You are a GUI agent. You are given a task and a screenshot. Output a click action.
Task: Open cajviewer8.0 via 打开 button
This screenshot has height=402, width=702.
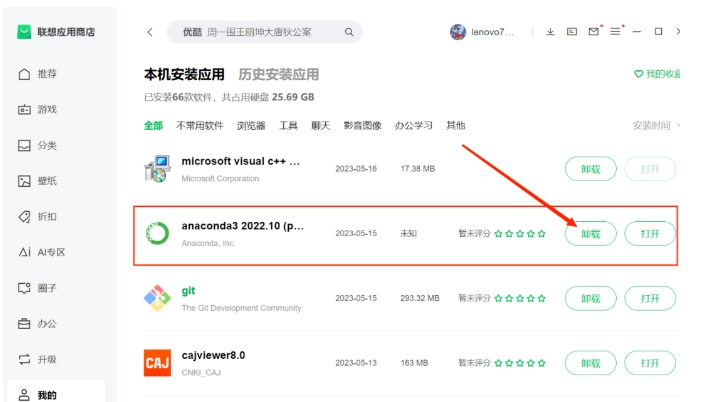click(x=650, y=363)
